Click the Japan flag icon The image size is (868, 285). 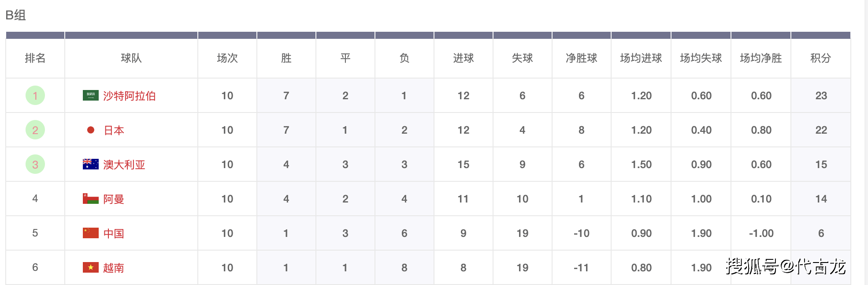tap(91, 130)
